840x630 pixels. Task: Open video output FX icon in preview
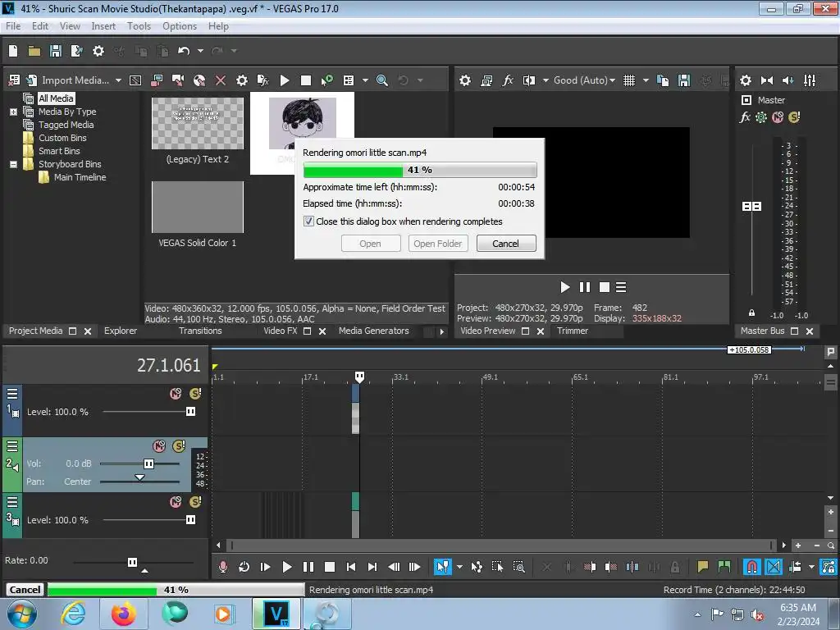(x=507, y=80)
